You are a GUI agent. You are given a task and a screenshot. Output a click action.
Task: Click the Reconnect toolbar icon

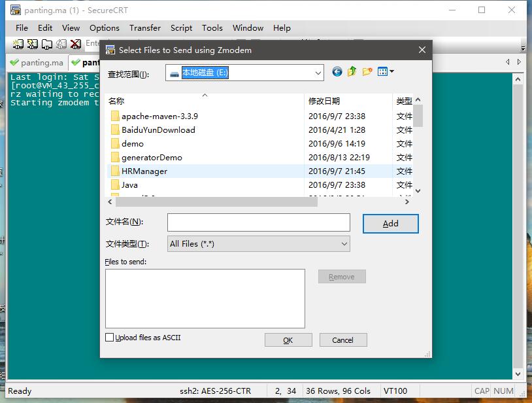61,44
